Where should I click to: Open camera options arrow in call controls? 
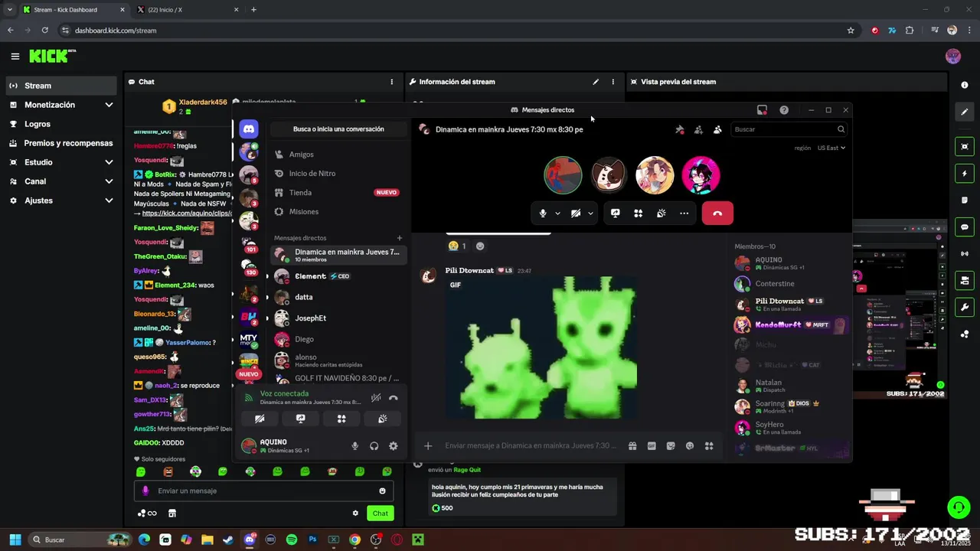(x=590, y=214)
